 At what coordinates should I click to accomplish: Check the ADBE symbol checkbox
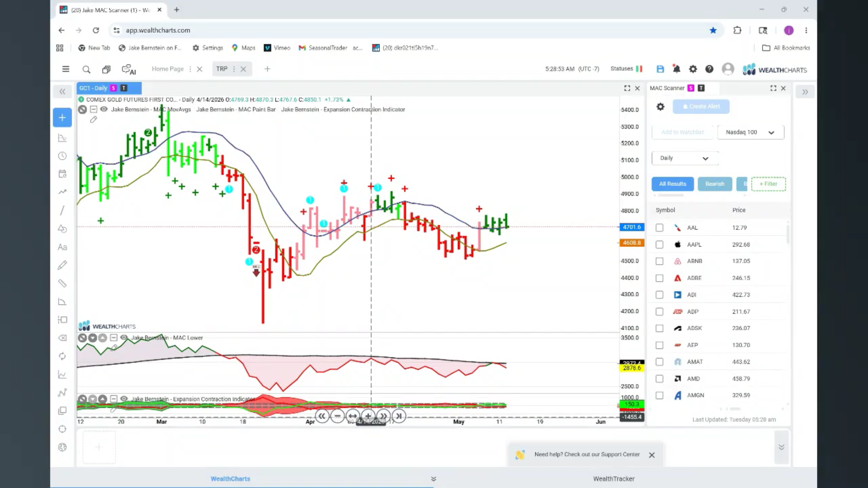click(x=660, y=278)
